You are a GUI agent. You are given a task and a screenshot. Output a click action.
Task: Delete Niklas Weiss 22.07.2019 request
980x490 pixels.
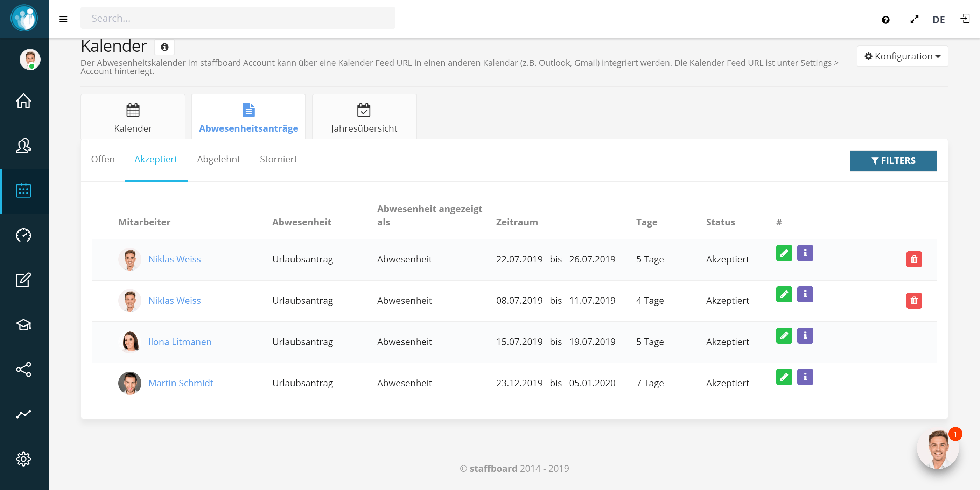pos(914,259)
